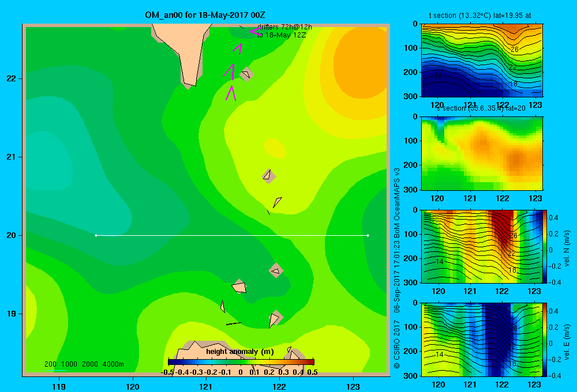The width and height of the screenshot is (577, 392).
Task: Click depth label '200' on the vel. N section axis
Action: pos(411,258)
